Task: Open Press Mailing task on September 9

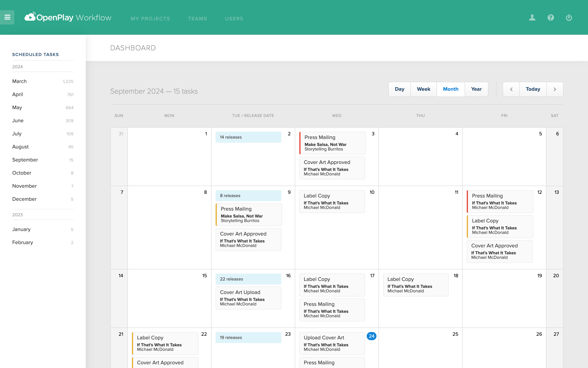Action: pos(249,215)
